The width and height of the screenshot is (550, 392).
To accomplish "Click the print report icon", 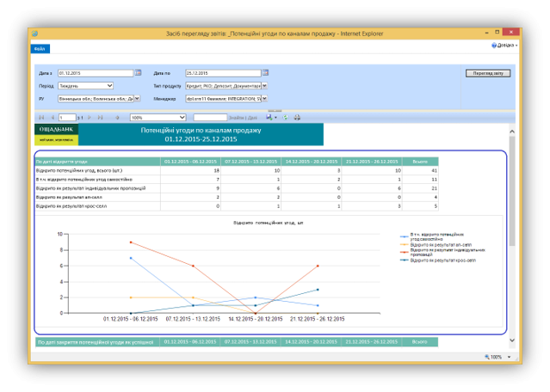I will click(x=298, y=117).
